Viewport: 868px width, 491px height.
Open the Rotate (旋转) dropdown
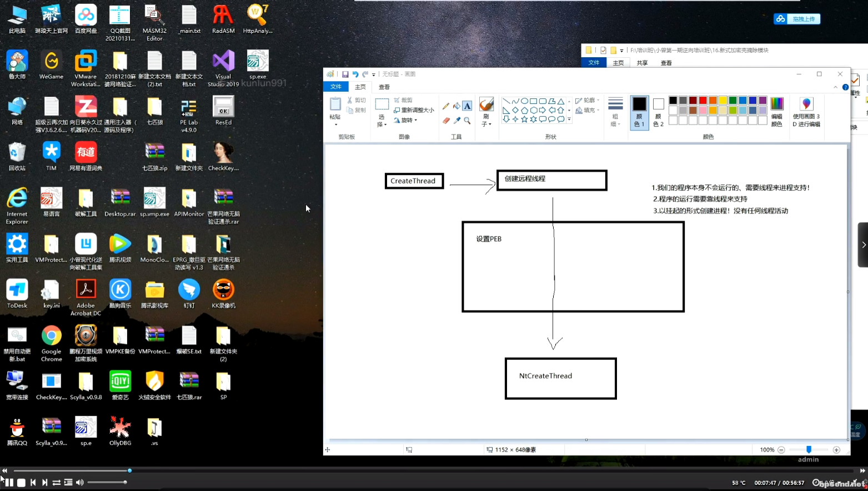click(x=405, y=120)
